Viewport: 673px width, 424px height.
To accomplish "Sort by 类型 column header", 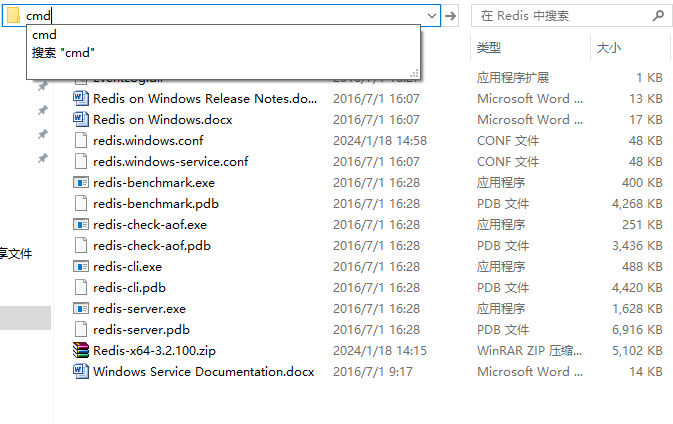I will 489,47.
